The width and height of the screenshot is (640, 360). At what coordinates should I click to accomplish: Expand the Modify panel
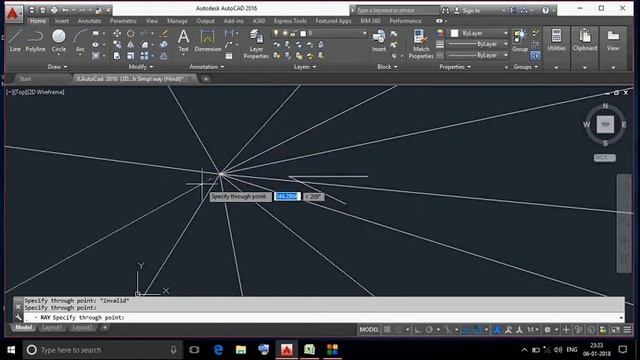141,67
